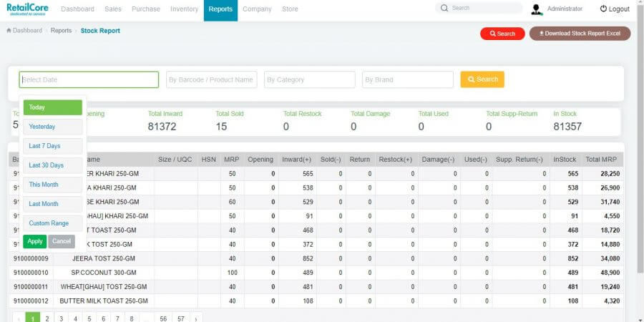Click the Sold(-) column header
Viewport: 644px width, 322px height.
pyautogui.click(x=331, y=160)
